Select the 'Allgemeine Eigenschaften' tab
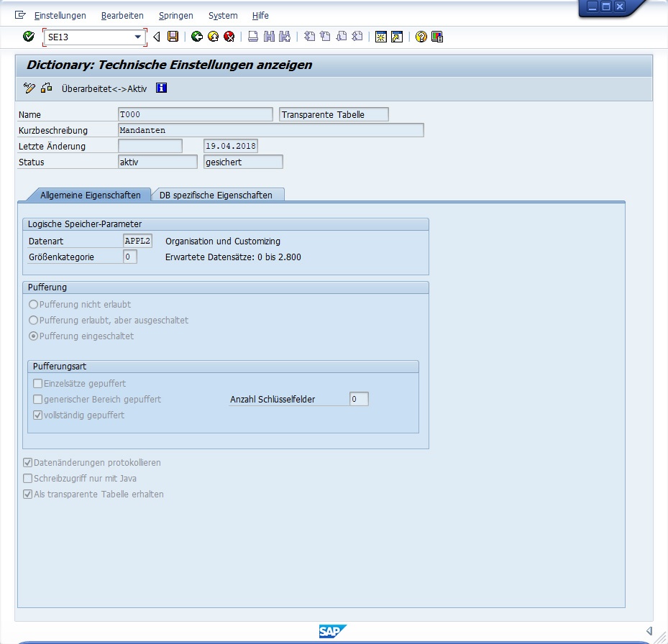668x644 pixels. pos(91,195)
